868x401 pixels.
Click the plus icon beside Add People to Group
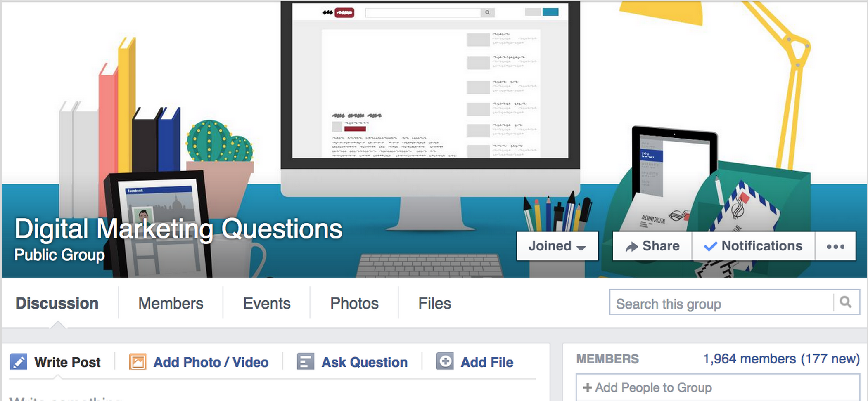pyautogui.click(x=587, y=387)
